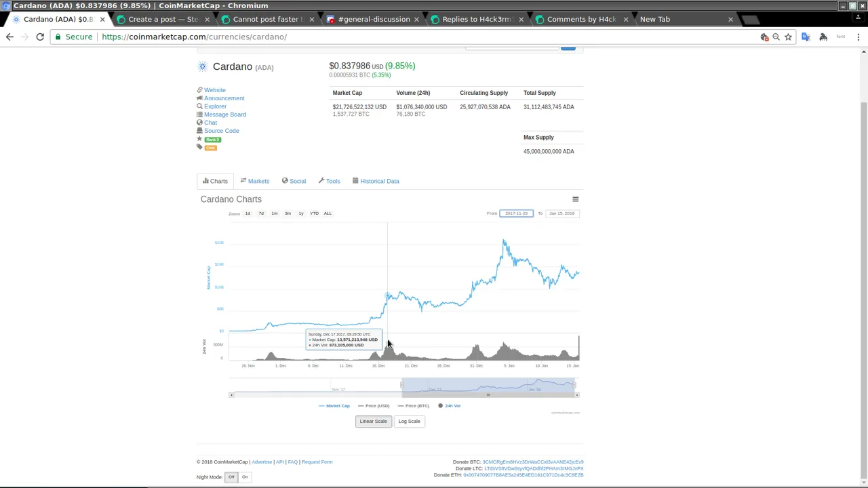Switch to the #general-discussion browser tab
Image resolution: width=868 pixels, height=488 pixels.
click(372, 19)
